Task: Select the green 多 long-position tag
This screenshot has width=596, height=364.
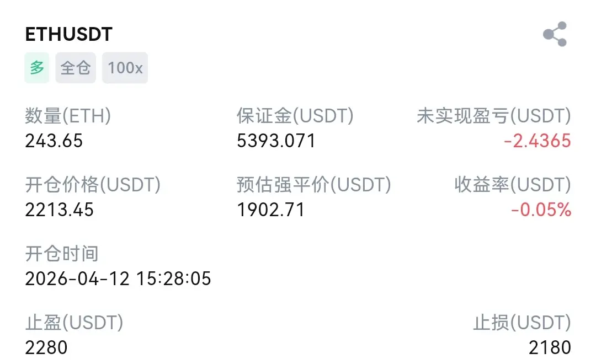Action: tap(37, 68)
